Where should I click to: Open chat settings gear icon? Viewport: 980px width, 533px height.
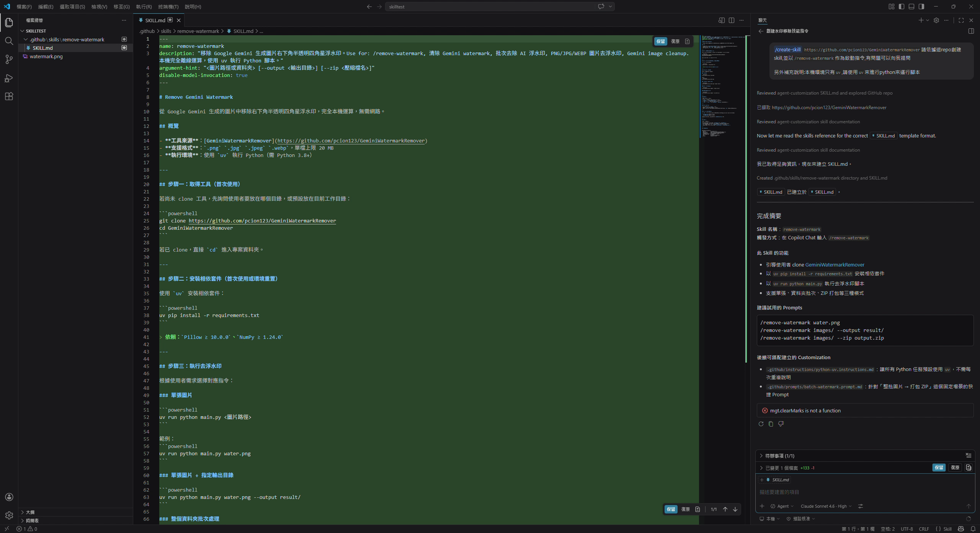[x=936, y=20]
